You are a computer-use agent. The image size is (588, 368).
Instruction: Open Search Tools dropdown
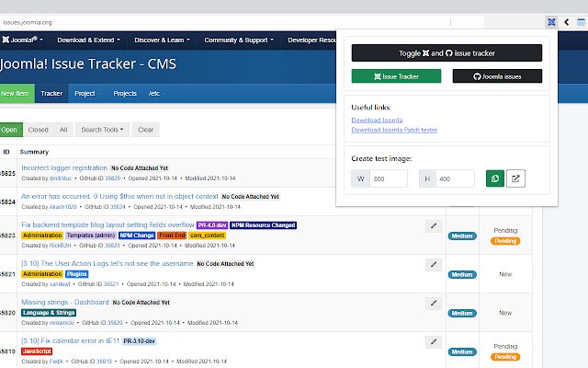pyautogui.click(x=102, y=130)
